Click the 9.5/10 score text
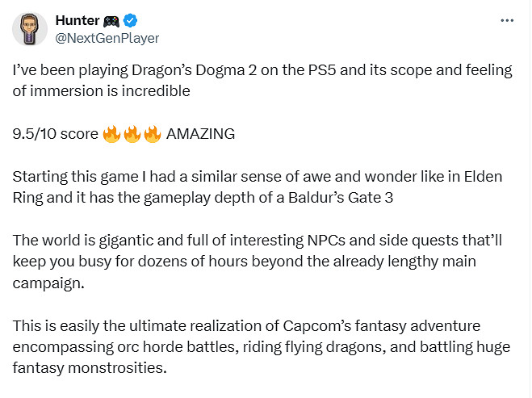Screen dimensions: 532x398 pos(55,134)
